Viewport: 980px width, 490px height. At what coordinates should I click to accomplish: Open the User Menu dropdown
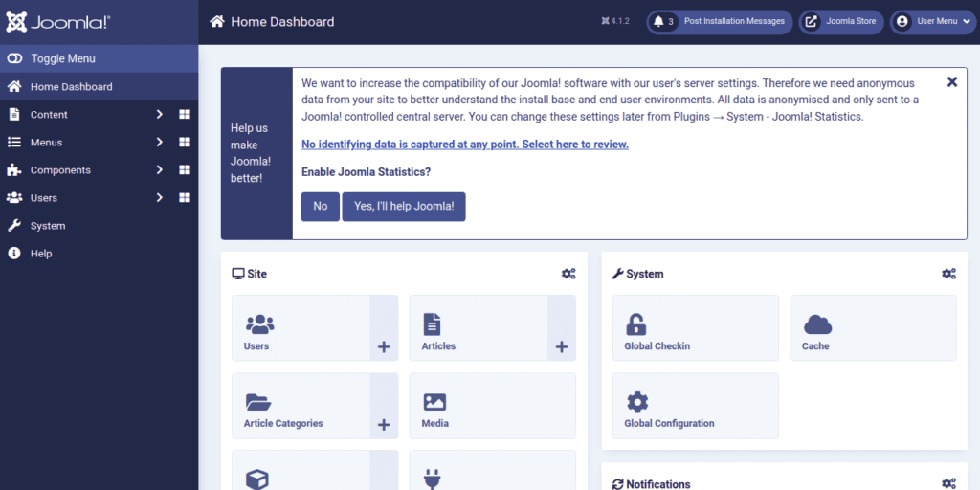(x=933, y=21)
